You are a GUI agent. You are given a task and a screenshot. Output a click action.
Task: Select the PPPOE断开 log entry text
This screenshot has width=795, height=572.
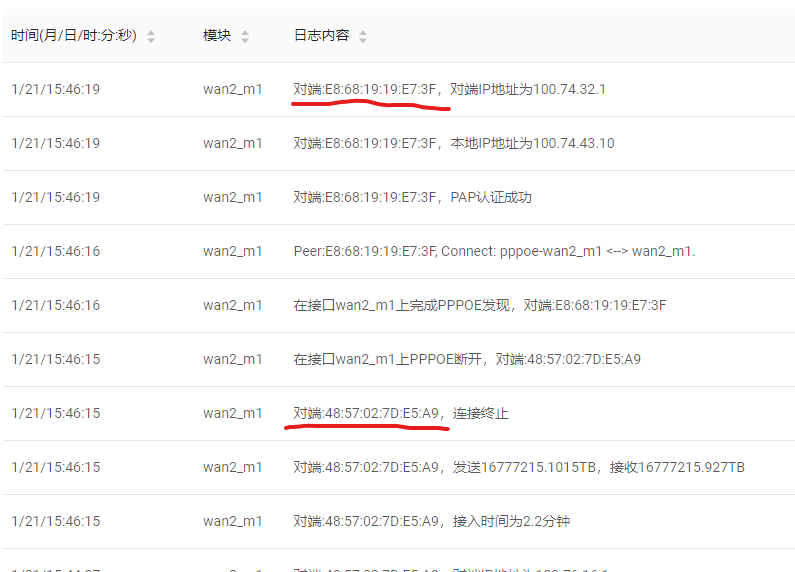point(467,359)
